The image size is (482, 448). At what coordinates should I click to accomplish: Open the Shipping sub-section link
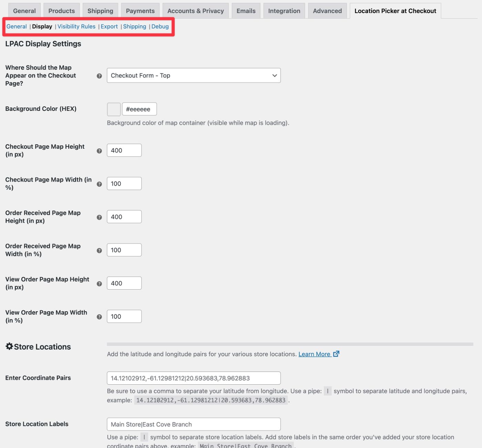135,27
